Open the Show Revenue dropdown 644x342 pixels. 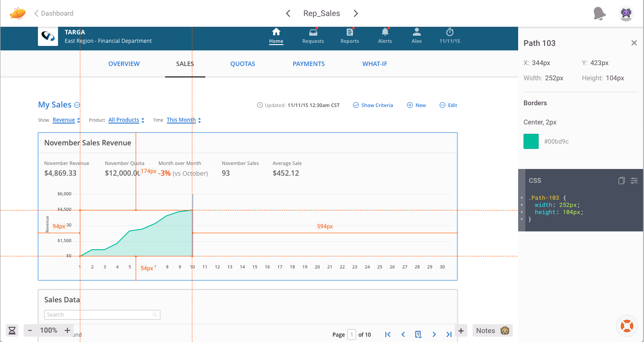66,120
